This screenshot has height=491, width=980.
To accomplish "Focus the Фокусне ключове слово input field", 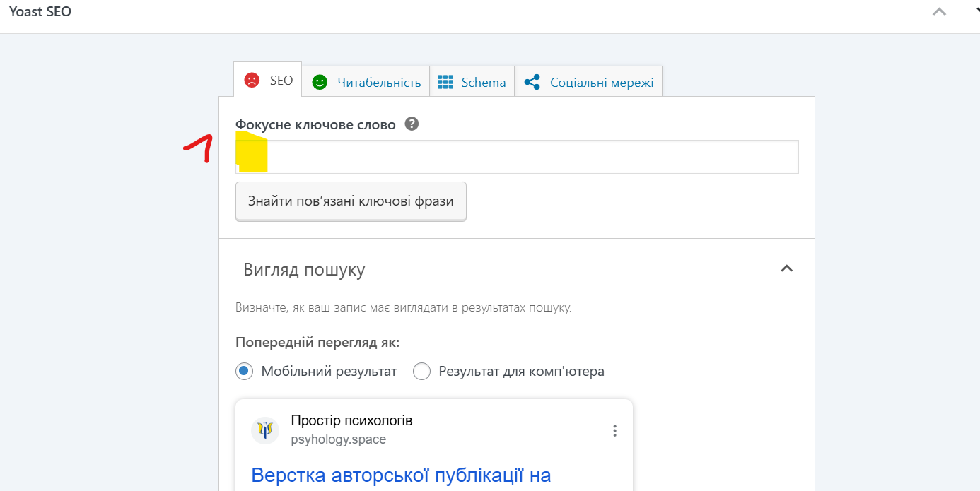I will [x=530, y=157].
